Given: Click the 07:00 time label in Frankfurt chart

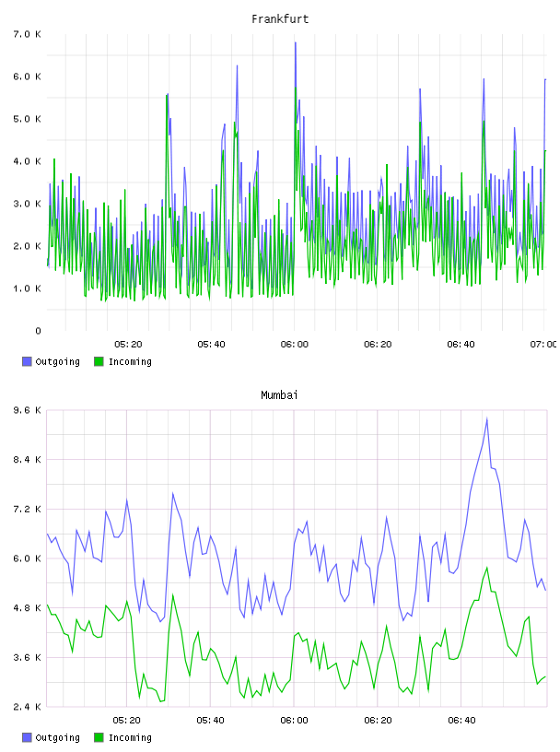Looking at the screenshot, I should pos(543,345).
